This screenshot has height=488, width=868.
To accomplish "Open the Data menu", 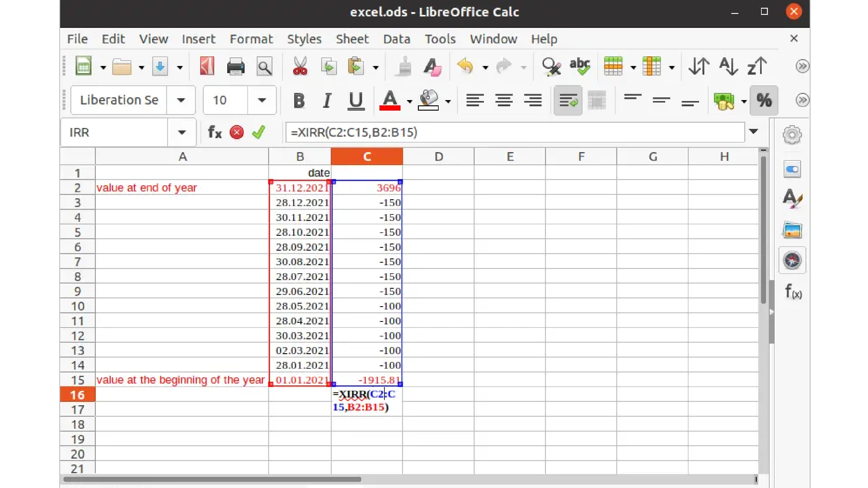I will pos(396,39).
